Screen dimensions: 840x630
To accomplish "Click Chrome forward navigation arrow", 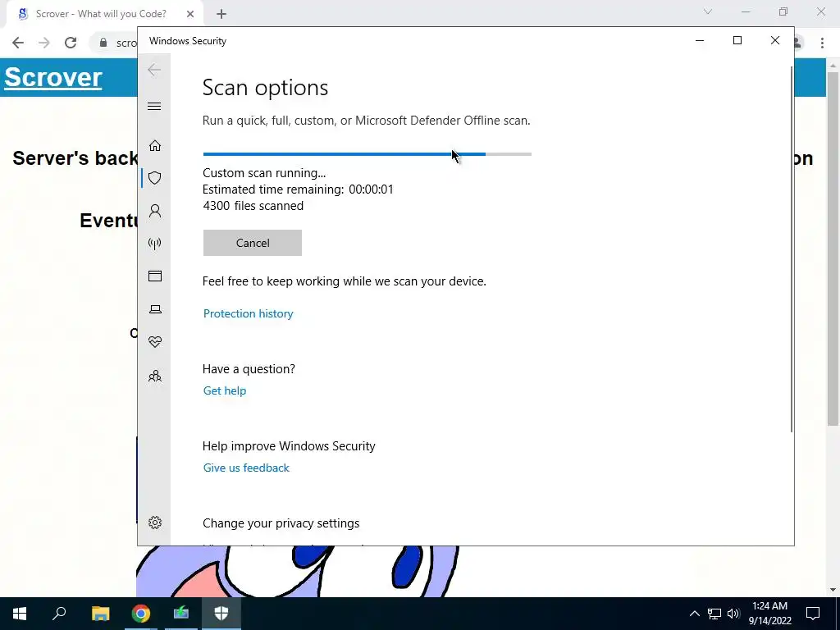I will click(44, 43).
